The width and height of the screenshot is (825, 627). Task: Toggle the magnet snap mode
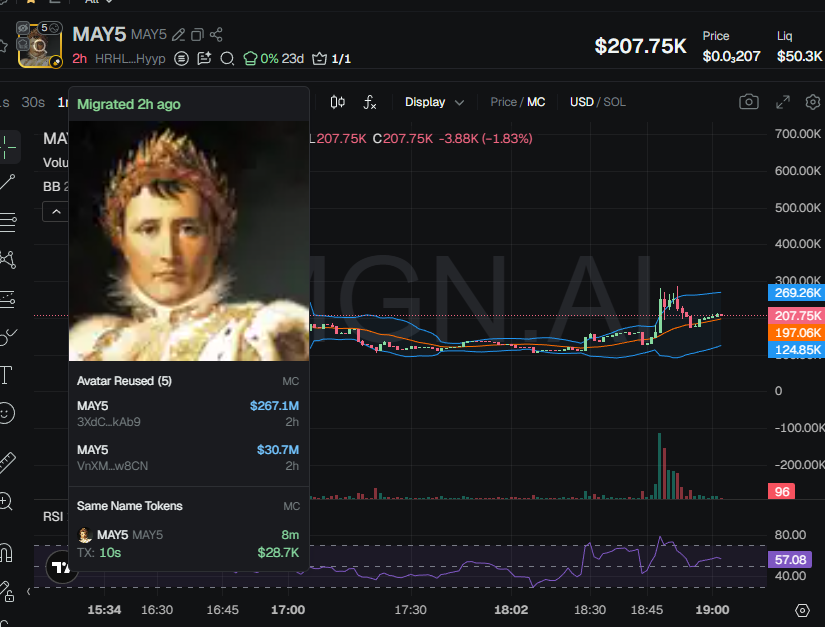[6, 553]
